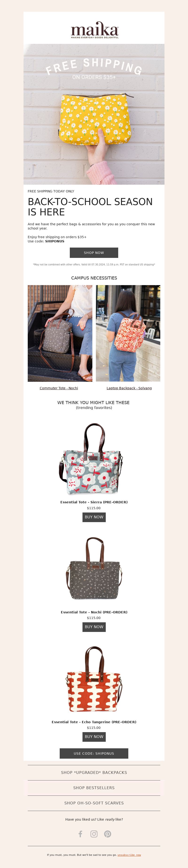Buy now the Essential Tote Nochi
Viewport: 188px width, 868px height.
pos(94,627)
